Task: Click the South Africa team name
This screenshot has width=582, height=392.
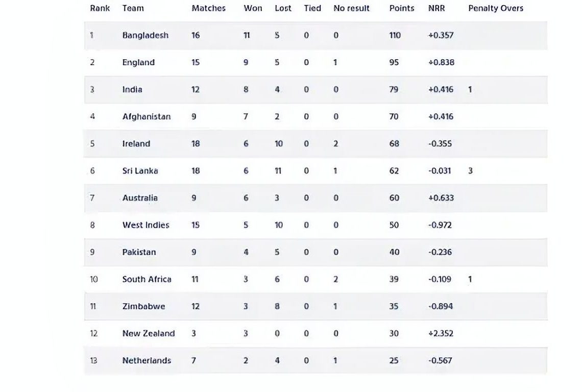Action: (147, 279)
